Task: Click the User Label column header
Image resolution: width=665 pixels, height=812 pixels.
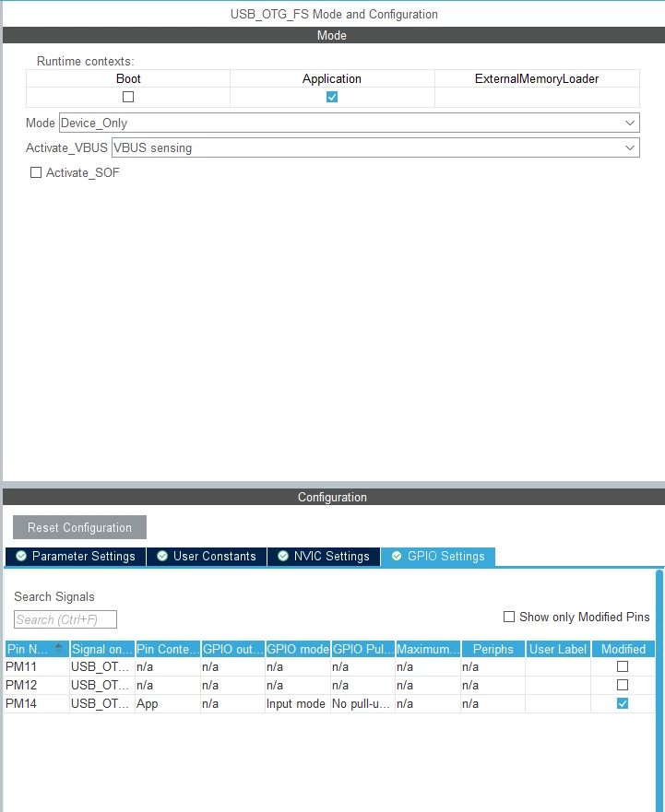Action: (x=558, y=649)
